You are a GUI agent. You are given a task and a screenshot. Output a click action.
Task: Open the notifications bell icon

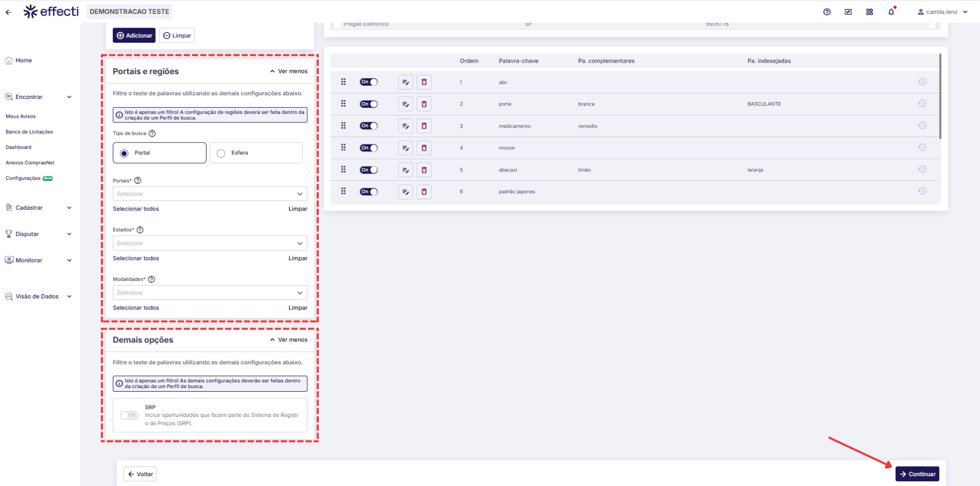coord(891,12)
